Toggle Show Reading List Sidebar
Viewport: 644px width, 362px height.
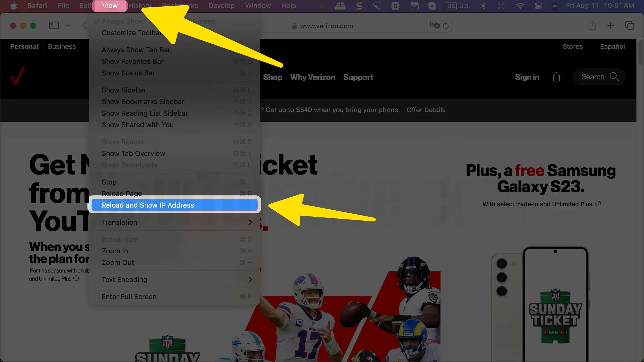point(174,113)
